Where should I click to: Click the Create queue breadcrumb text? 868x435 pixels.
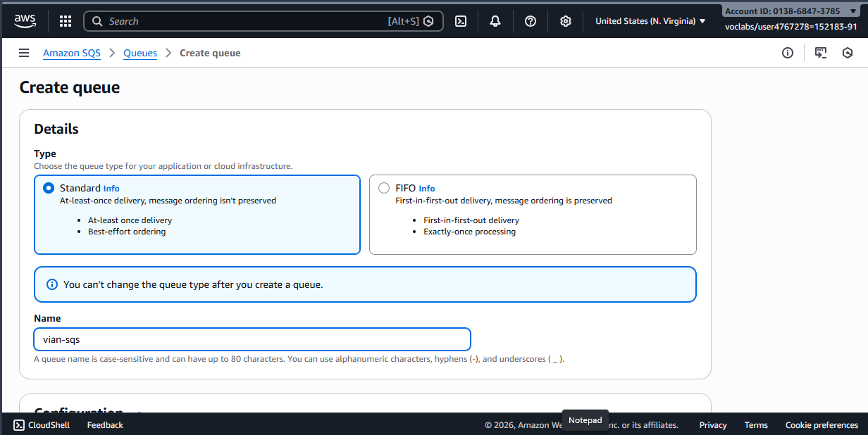[210, 53]
